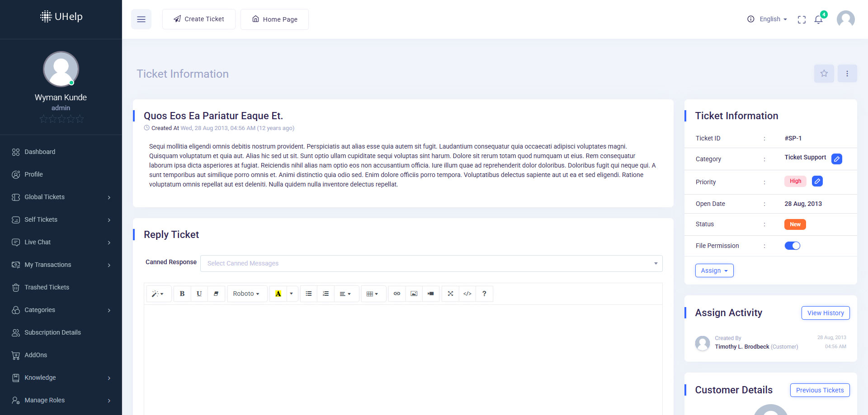Open the Select Canned Messages dropdown
The image size is (868, 415).
pyautogui.click(x=431, y=263)
